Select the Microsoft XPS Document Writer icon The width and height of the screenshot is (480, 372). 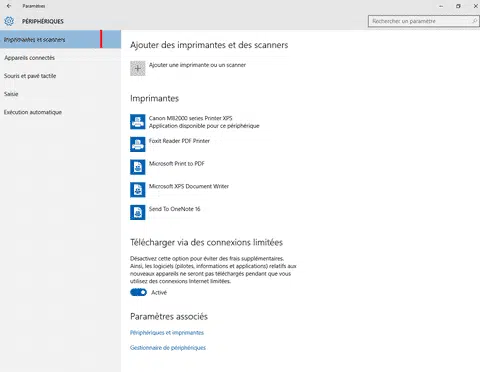pyautogui.click(x=138, y=190)
